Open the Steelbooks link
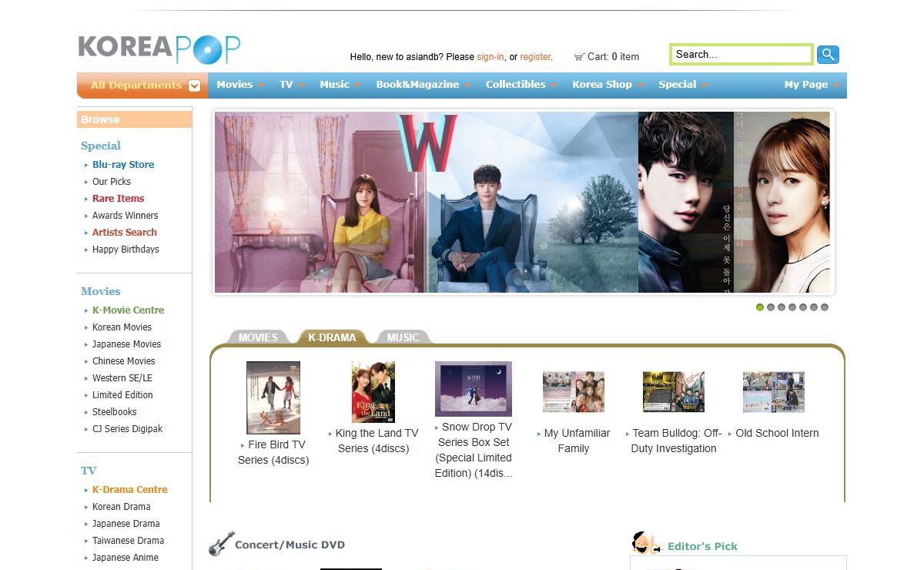This screenshot has height=570, width=924. point(115,412)
